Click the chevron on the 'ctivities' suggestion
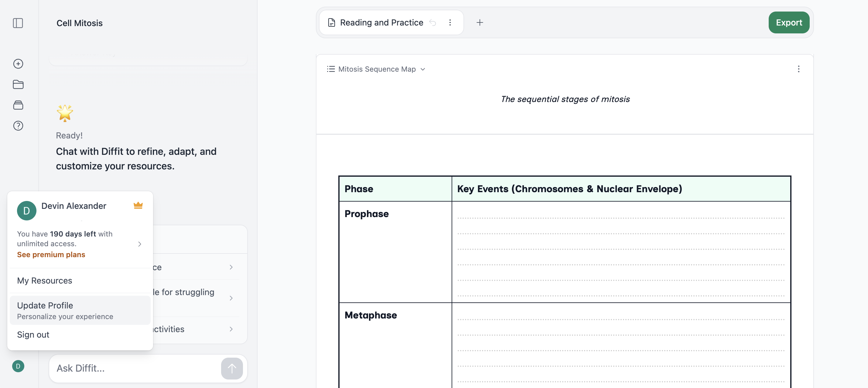The height and width of the screenshot is (388, 868). [x=231, y=329]
